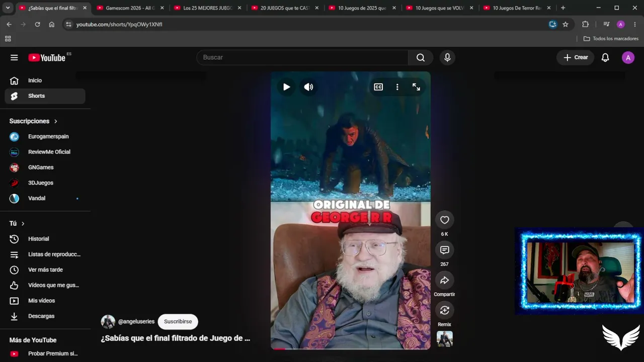Open the Eurogamerspain channel
This screenshot has height=362, width=644.
[x=45, y=137]
